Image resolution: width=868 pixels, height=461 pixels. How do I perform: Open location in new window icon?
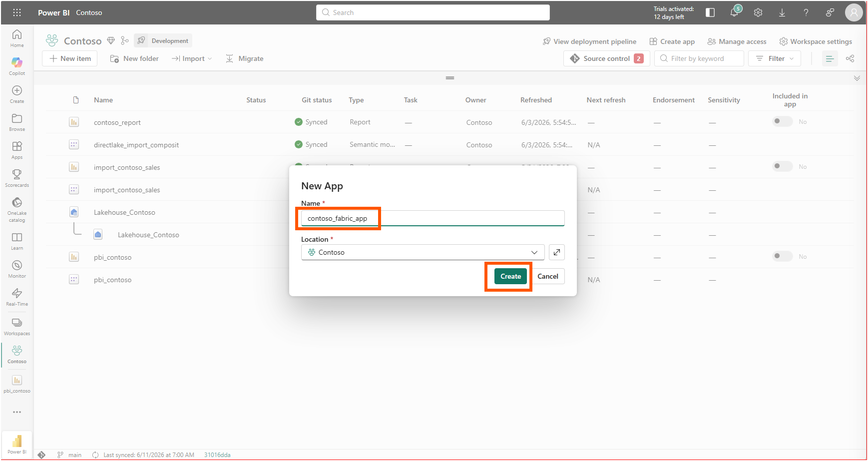557,252
